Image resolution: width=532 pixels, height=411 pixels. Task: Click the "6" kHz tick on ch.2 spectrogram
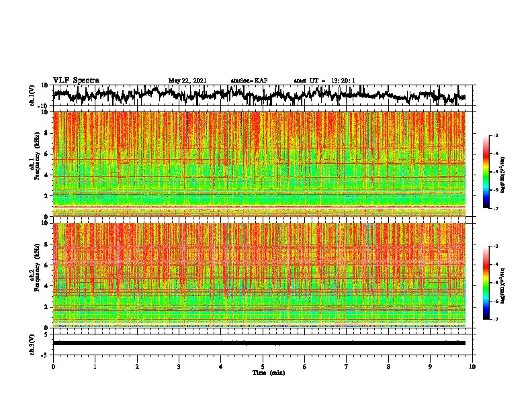point(46,265)
